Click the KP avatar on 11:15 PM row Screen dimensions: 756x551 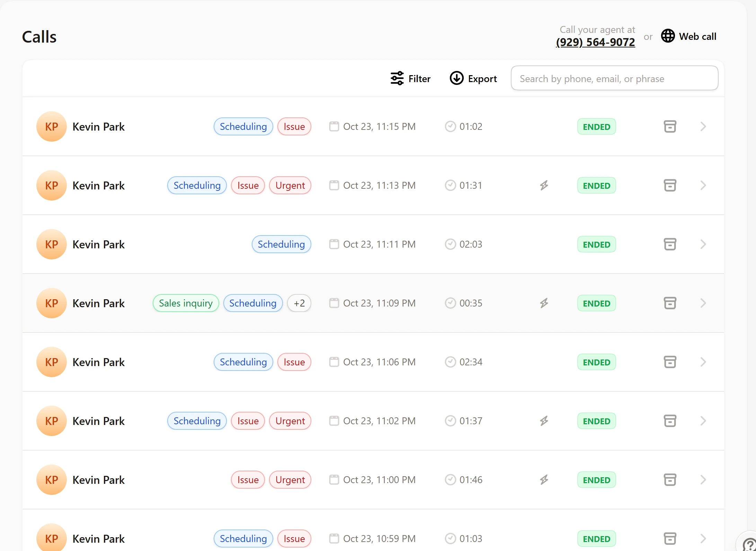(x=51, y=126)
